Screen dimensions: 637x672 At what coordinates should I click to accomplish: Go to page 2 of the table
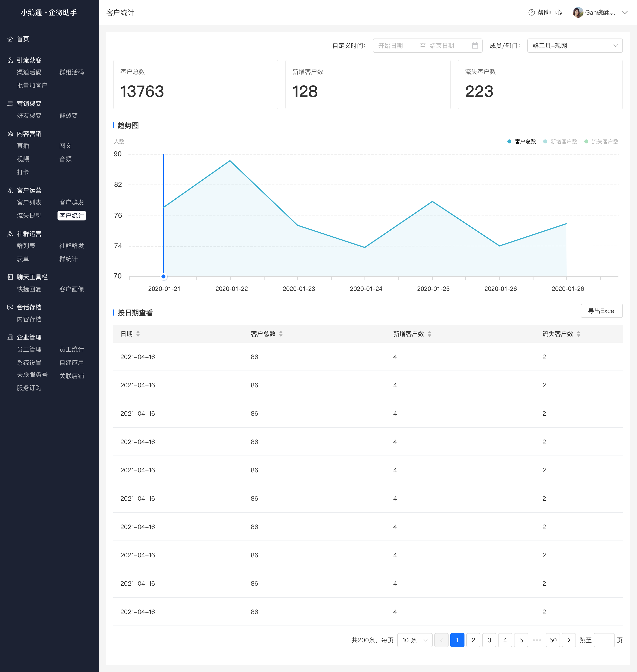(x=473, y=640)
